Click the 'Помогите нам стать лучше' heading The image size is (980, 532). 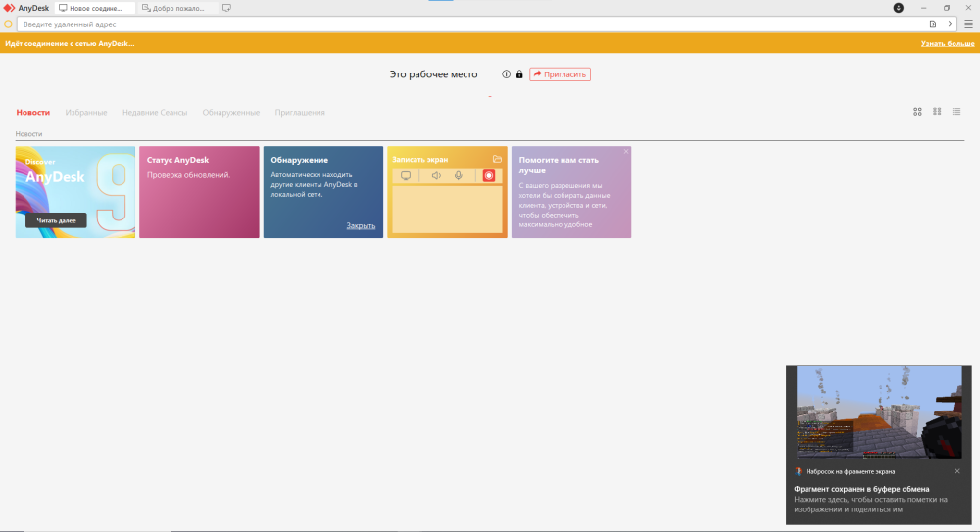(x=559, y=165)
